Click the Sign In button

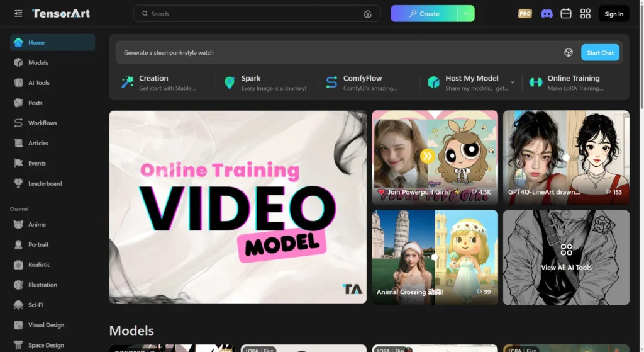(x=614, y=14)
